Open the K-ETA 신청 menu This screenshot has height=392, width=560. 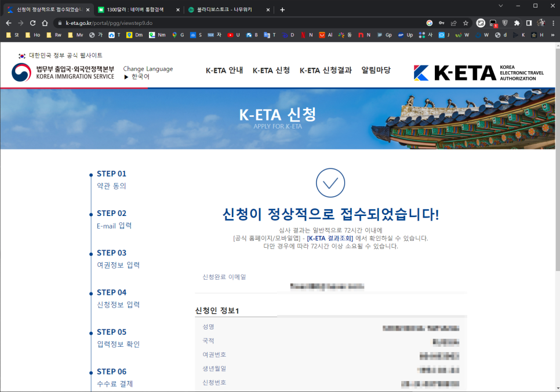tap(271, 70)
